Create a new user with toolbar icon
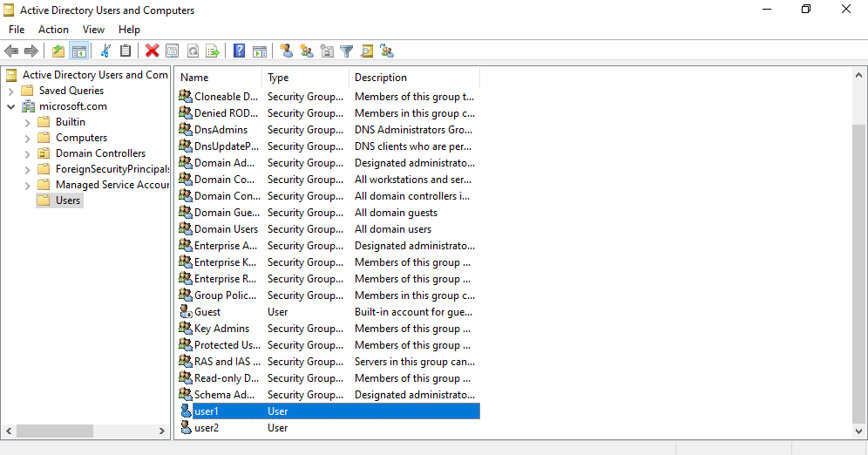Viewport: 868px width, 455px height. click(286, 51)
